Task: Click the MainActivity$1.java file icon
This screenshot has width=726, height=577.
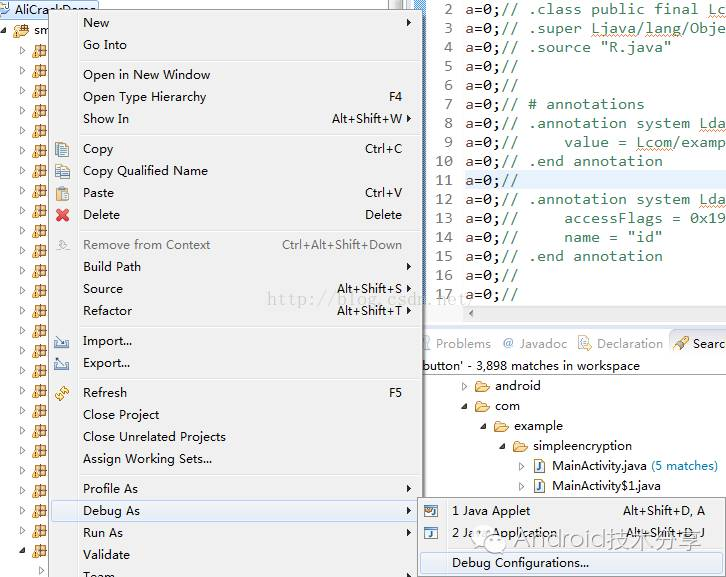Action: [539, 486]
